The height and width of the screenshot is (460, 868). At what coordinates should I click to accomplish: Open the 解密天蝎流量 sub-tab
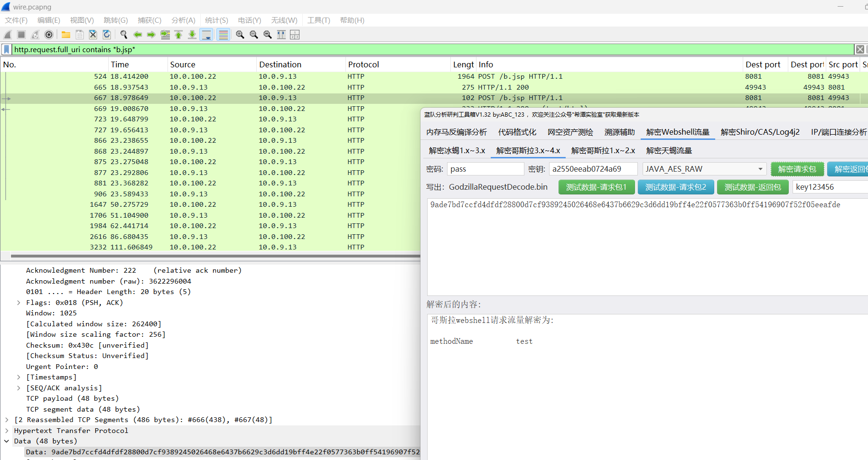pyautogui.click(x=669, y=150)
